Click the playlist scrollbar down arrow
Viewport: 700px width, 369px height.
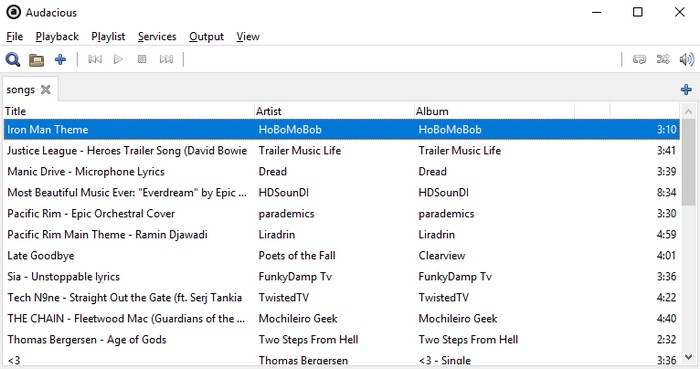tap(688, 357)
